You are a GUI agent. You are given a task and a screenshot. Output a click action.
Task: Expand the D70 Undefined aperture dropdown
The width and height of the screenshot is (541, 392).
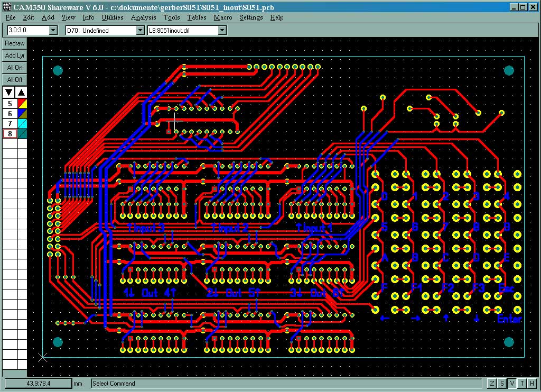(140, 30)
